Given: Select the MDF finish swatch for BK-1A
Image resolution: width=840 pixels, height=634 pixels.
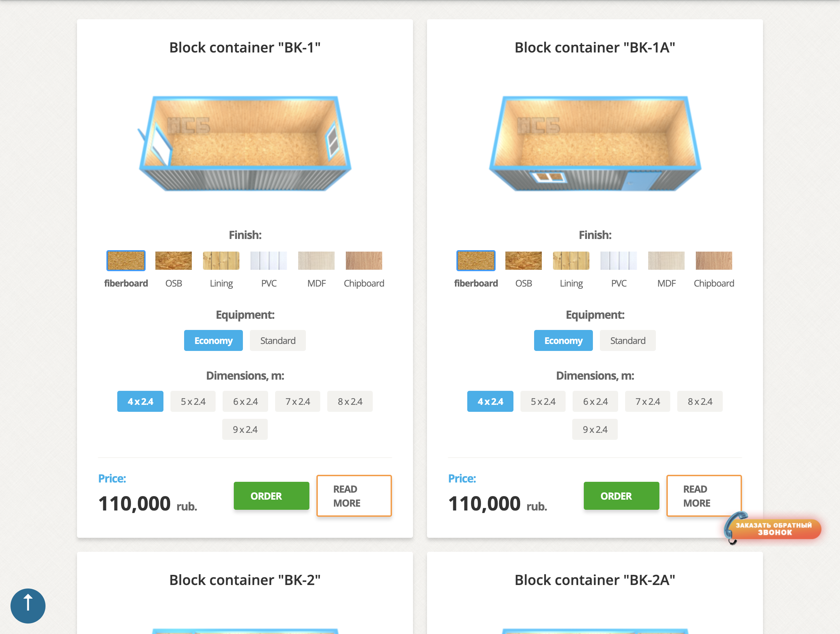Looking at the screenshot, I should [666, 260].
